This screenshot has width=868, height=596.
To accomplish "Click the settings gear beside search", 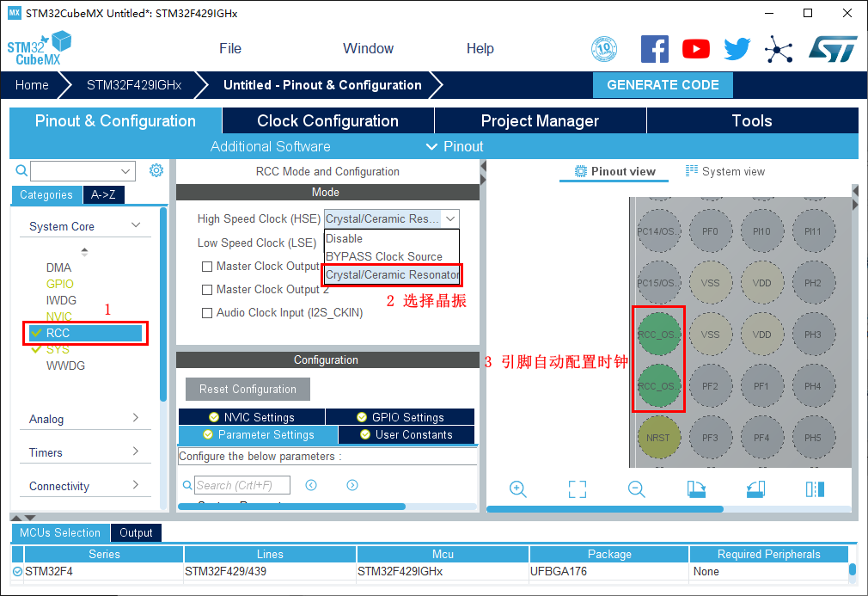I will 156,170.
